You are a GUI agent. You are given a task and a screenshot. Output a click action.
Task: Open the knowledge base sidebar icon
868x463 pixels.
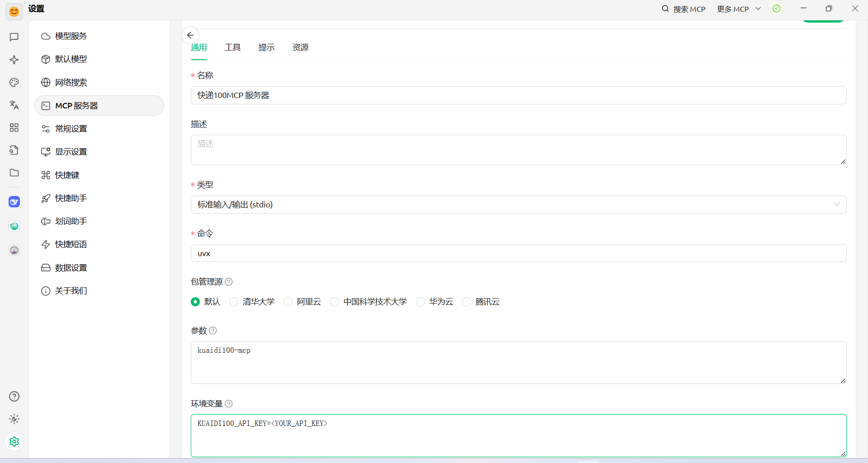pos(14,150)
